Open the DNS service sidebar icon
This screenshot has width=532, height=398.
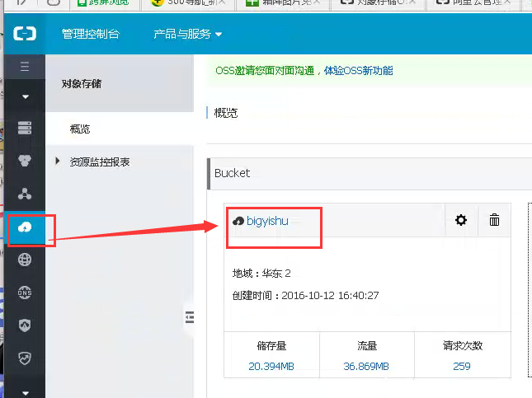(24, 293)
